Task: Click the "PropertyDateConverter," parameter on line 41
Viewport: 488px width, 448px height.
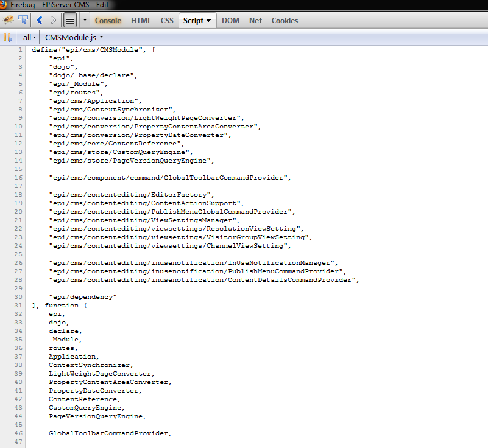Action: 95,391
